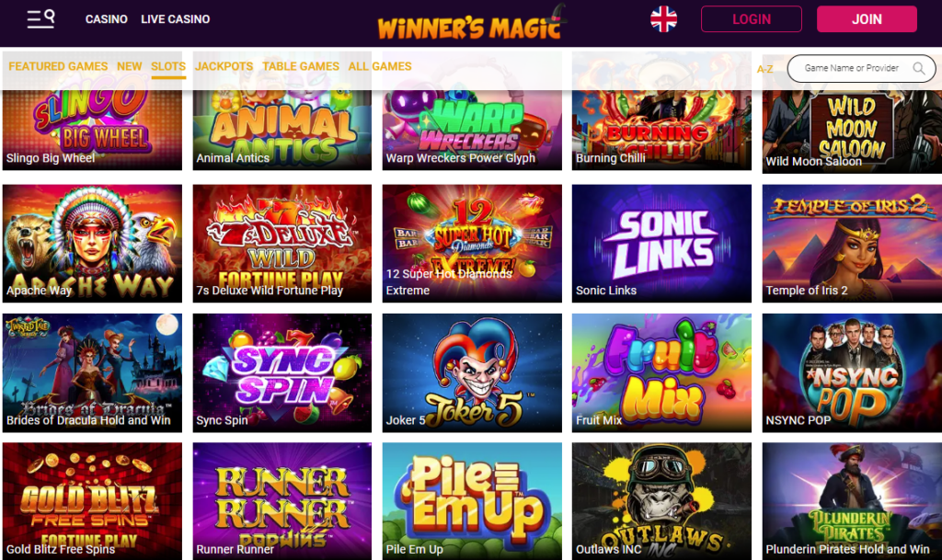Viewport: 942px width, 560px height.
Task: Open Featured Games category
Action: click(x=58, y=66)
